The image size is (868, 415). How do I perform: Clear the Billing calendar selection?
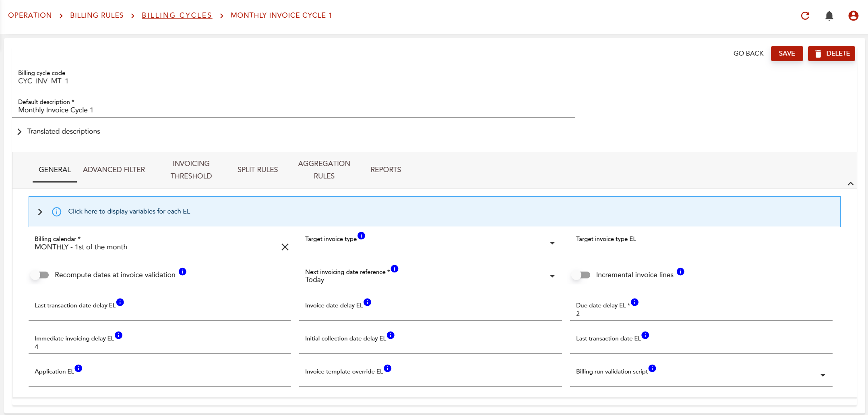285,247
